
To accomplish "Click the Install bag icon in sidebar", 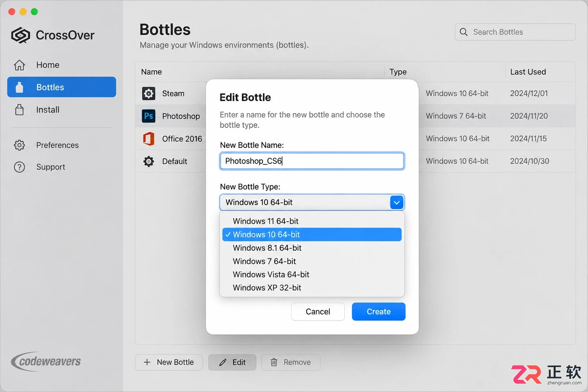I will 19,110.
